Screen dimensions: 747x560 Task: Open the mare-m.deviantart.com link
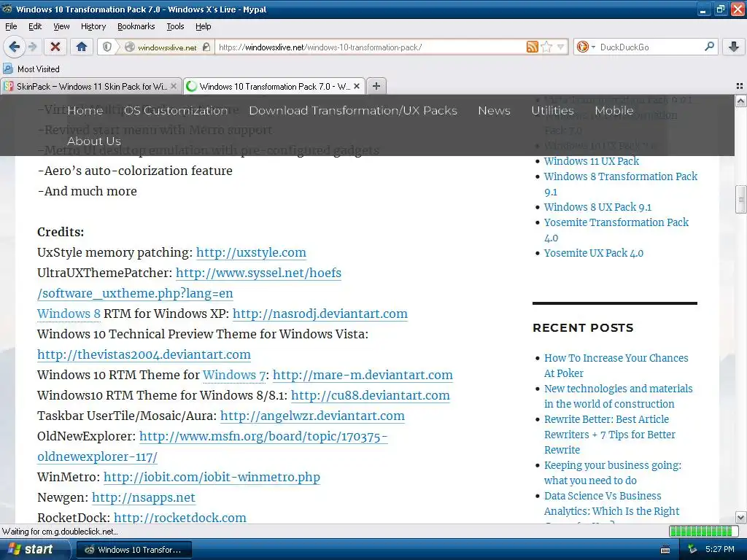point(363,376)
